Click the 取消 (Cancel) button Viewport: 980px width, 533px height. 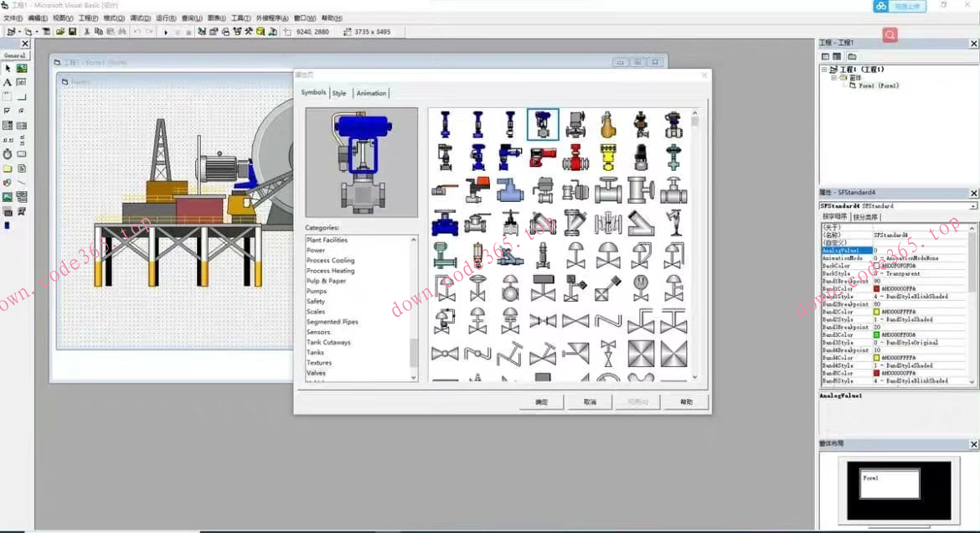[x=590, y=402]
